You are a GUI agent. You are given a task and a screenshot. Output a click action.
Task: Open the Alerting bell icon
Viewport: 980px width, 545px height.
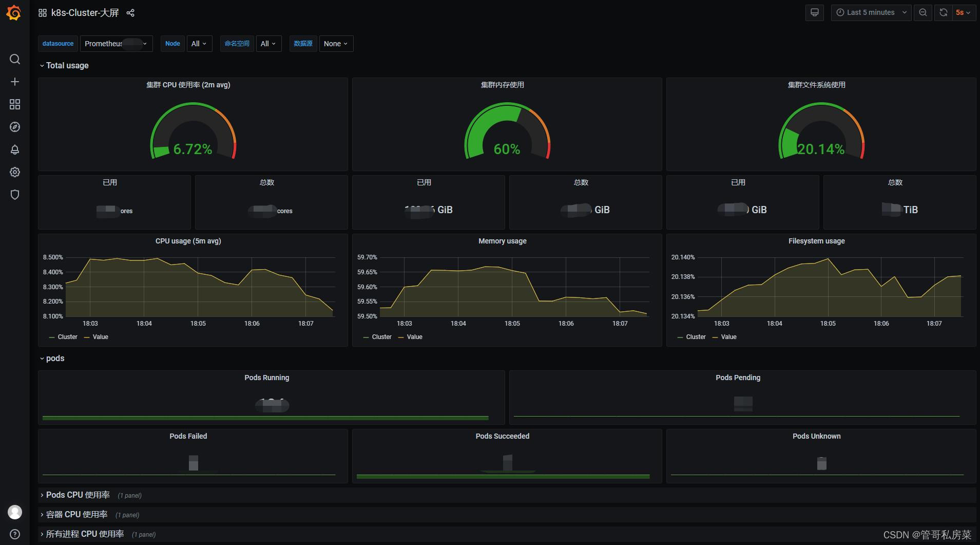click(x=15, y=149)
